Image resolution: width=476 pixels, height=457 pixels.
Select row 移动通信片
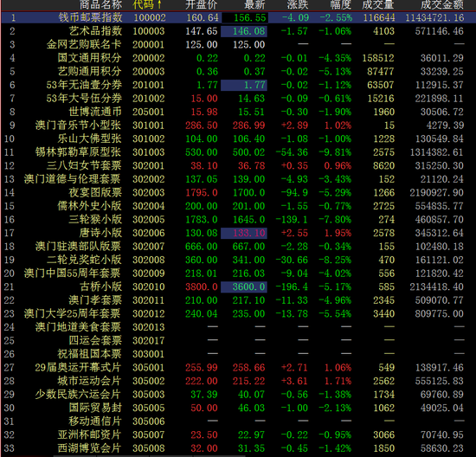238,422
